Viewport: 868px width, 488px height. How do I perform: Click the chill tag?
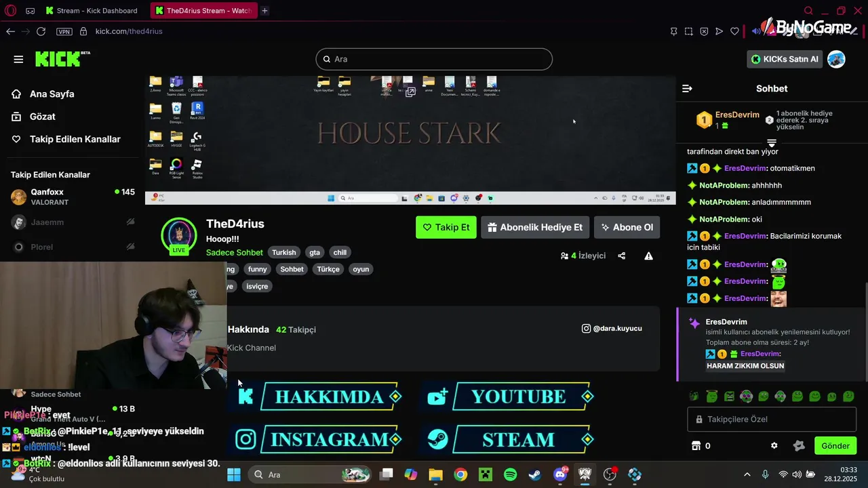(340, 252)
